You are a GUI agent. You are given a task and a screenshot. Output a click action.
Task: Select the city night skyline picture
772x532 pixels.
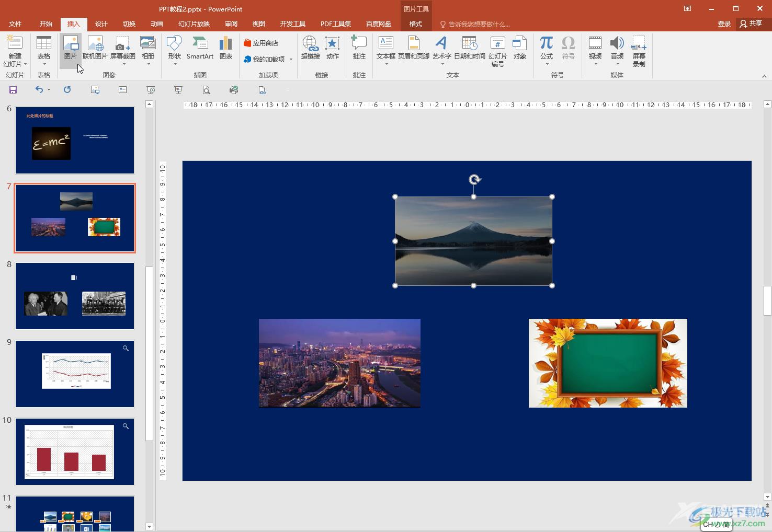(339, 363)
